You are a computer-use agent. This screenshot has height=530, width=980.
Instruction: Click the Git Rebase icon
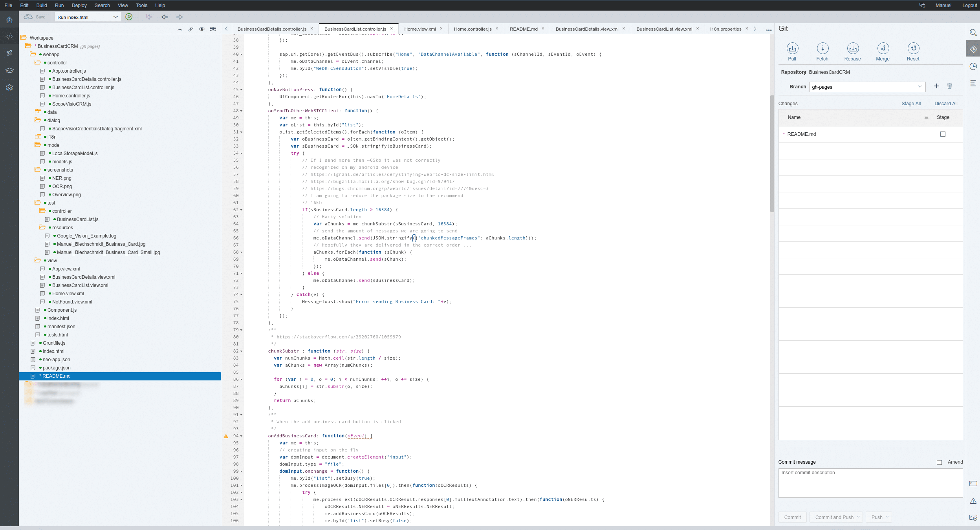pos(853,48)
